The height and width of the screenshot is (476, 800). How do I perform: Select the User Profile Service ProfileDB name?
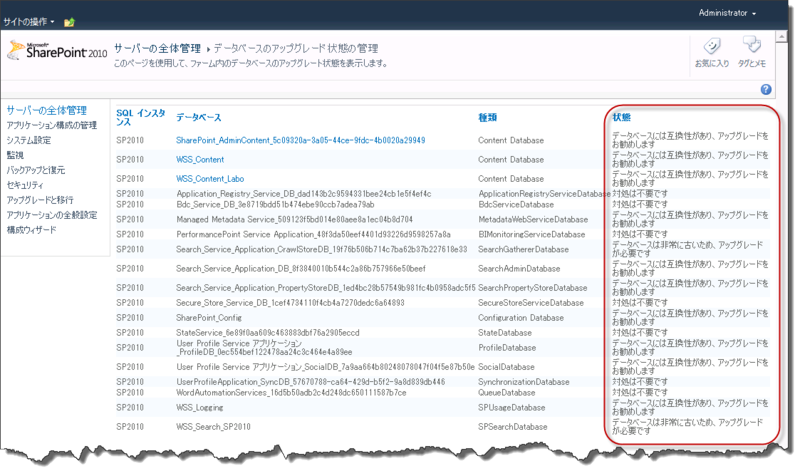(264, 347)
